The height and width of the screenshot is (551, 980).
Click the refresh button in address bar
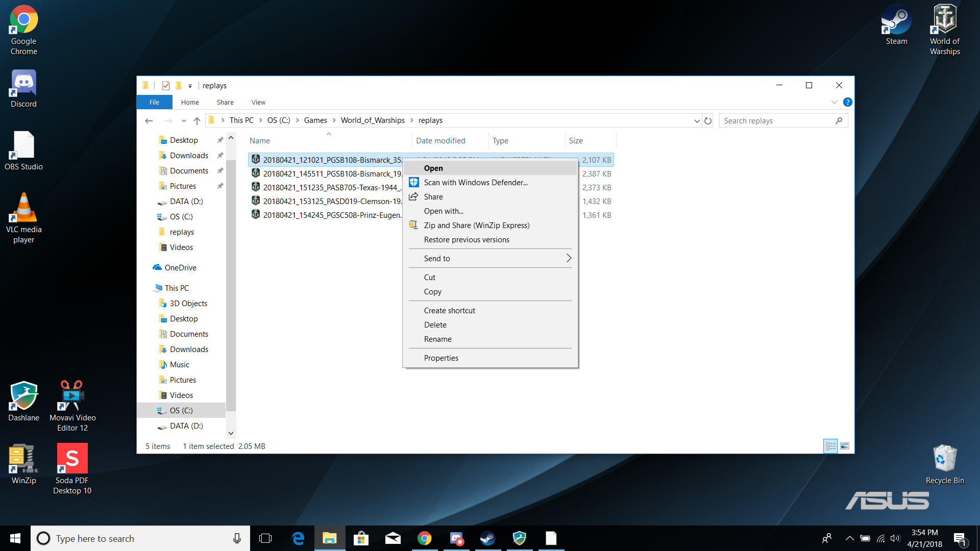708,121
